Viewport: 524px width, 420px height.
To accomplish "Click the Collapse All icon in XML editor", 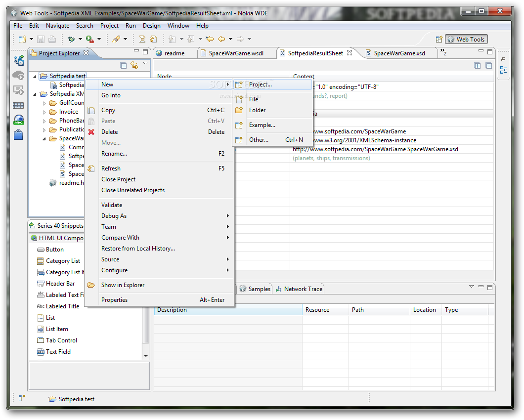I will (x=488, y=66).
